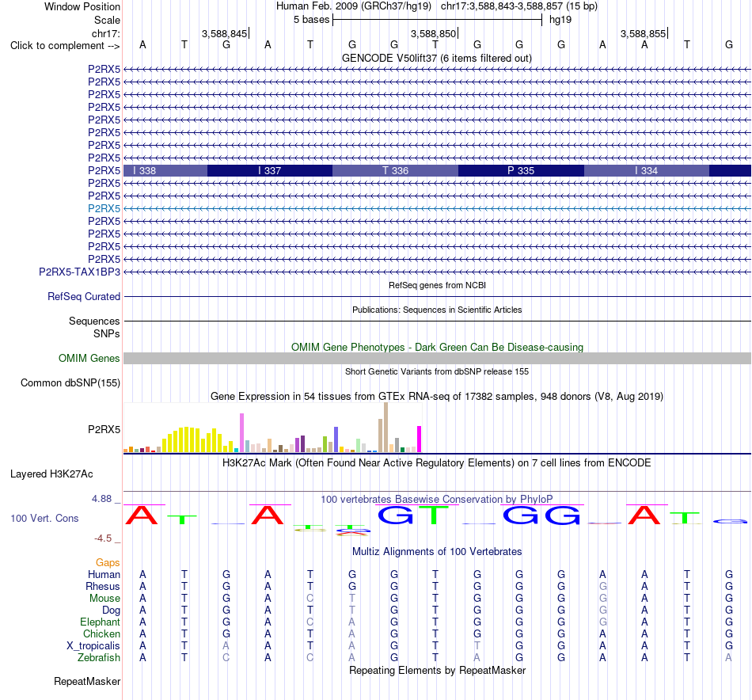
Task: Click the 3,588,845 position marker
Action: (225, 33)
